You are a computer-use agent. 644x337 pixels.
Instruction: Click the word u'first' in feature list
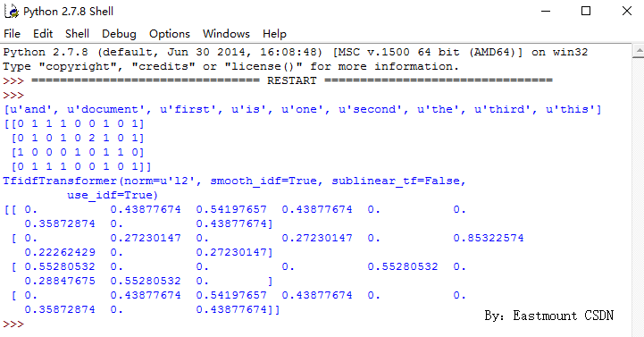click(x=188, y=109)
